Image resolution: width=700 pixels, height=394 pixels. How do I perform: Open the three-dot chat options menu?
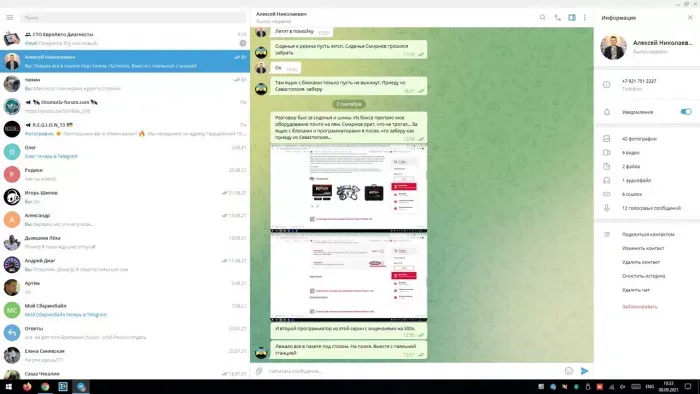click(x=584, y=17)
